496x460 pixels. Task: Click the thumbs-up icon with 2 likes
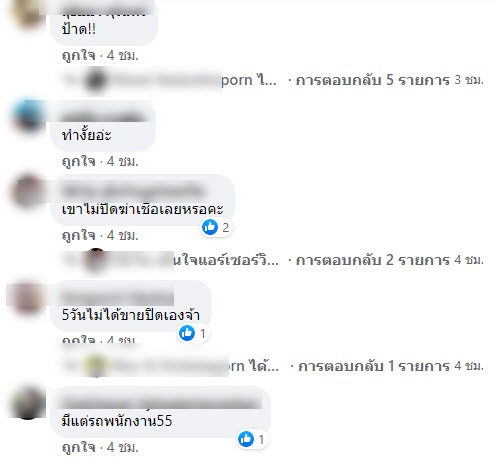(x=210, y=227)
